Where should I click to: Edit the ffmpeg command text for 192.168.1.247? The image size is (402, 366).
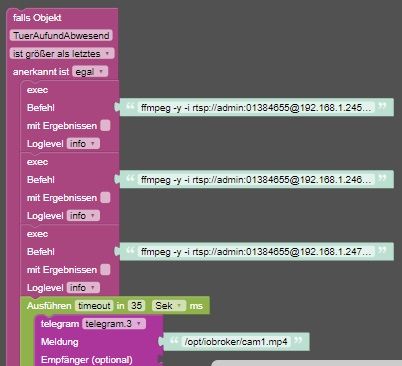(x=256, y=251)
